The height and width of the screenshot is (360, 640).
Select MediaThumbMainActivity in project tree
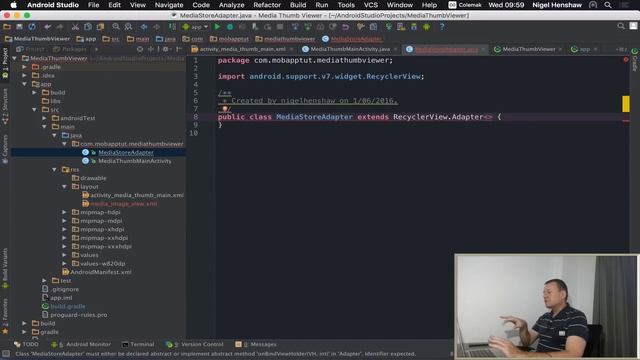click(x=135, y=161)
